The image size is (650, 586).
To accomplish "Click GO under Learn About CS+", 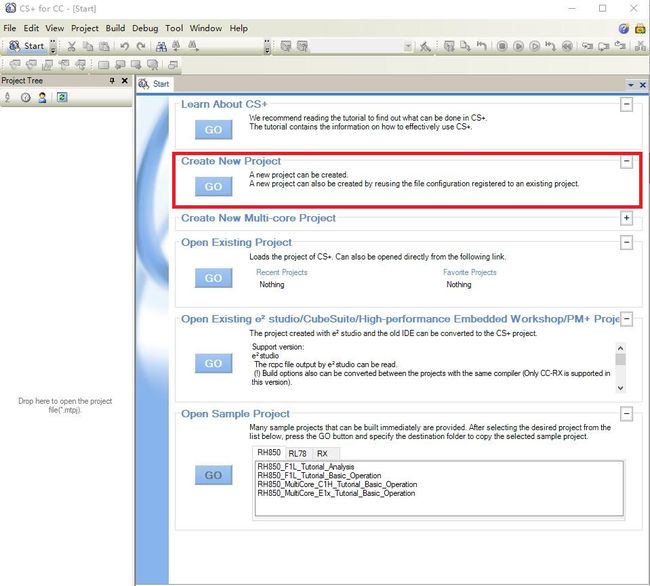I will tap(213, 130).
